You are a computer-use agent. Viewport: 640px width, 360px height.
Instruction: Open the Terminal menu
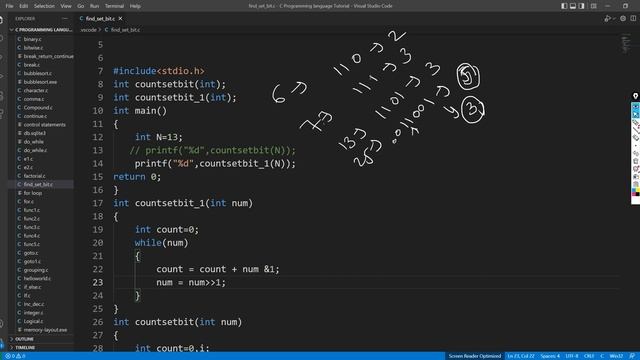114,6
